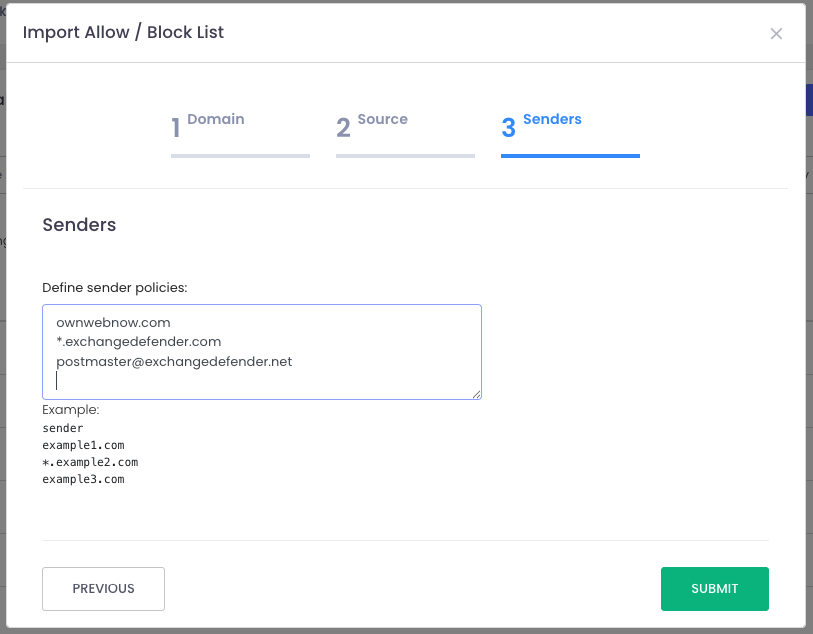Close the Import Allow / Block List dialog
Viewport: 813px width, 634px height.
click(777, 33)
